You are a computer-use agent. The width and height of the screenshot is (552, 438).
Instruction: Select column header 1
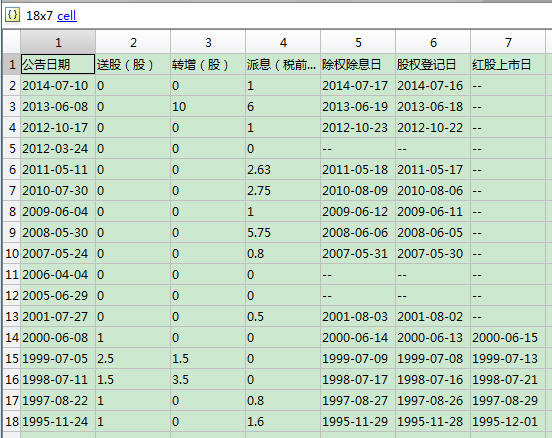point(58,42)
